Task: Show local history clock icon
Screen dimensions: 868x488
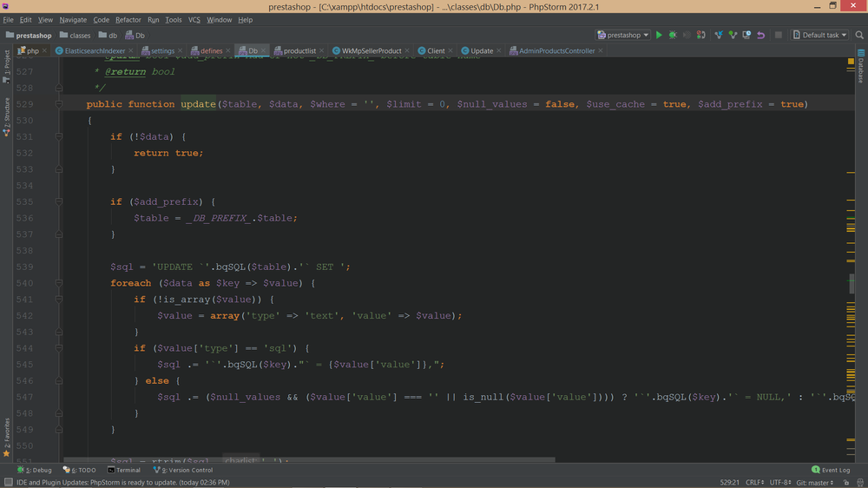Action: (747, 36)
